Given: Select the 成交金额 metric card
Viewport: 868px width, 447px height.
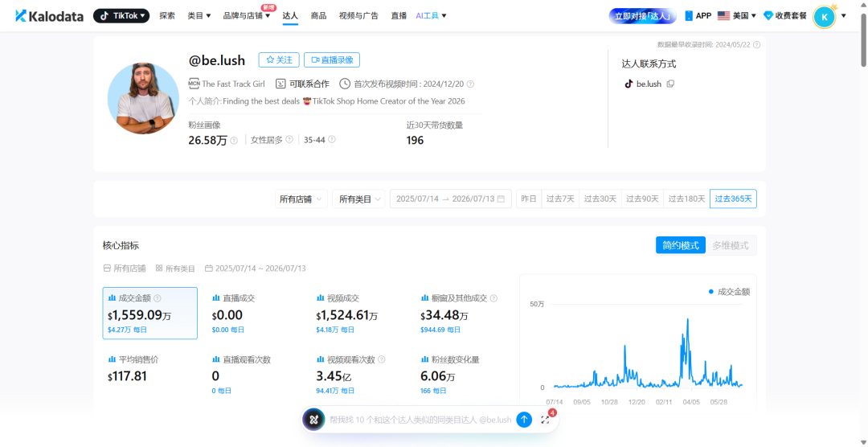Looking at the screenshot, I should 150,313.
